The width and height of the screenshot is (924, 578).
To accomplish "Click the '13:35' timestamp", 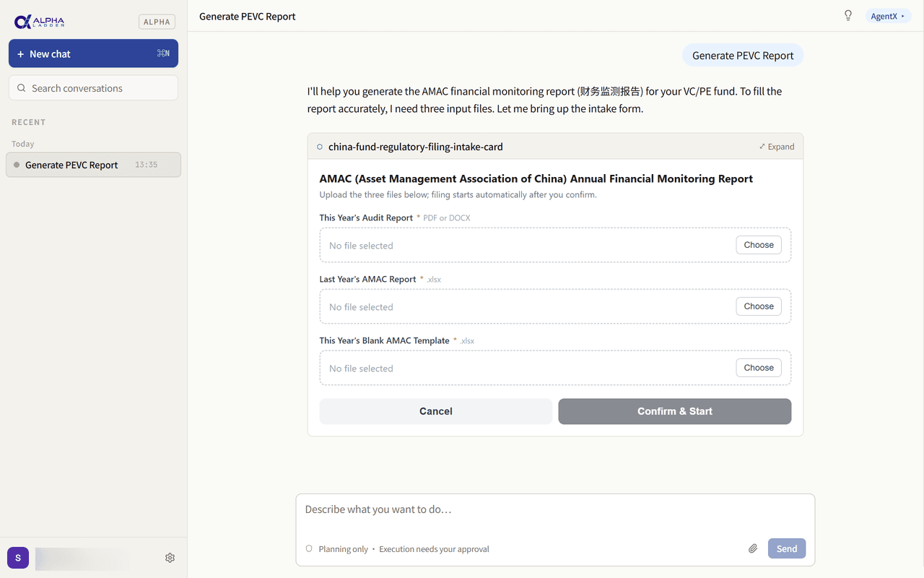I will pyautogui.click(x=146, y=165).
